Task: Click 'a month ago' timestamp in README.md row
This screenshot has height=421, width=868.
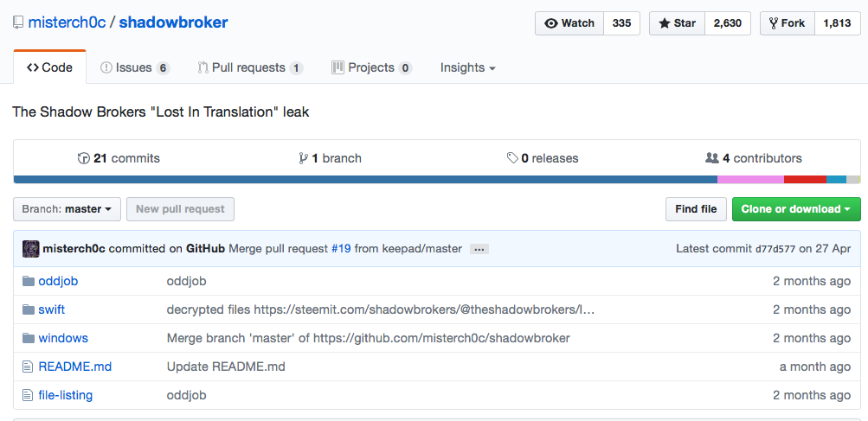Action: (815, 367)
